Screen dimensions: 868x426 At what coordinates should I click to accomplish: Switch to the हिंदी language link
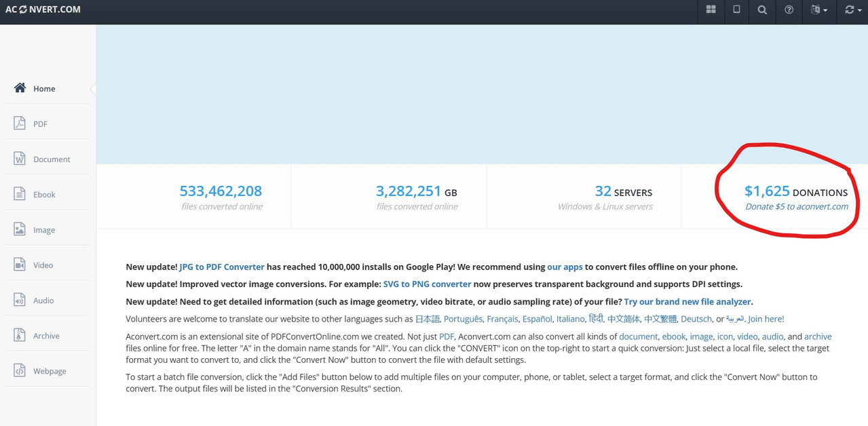[x=596, y=319]
